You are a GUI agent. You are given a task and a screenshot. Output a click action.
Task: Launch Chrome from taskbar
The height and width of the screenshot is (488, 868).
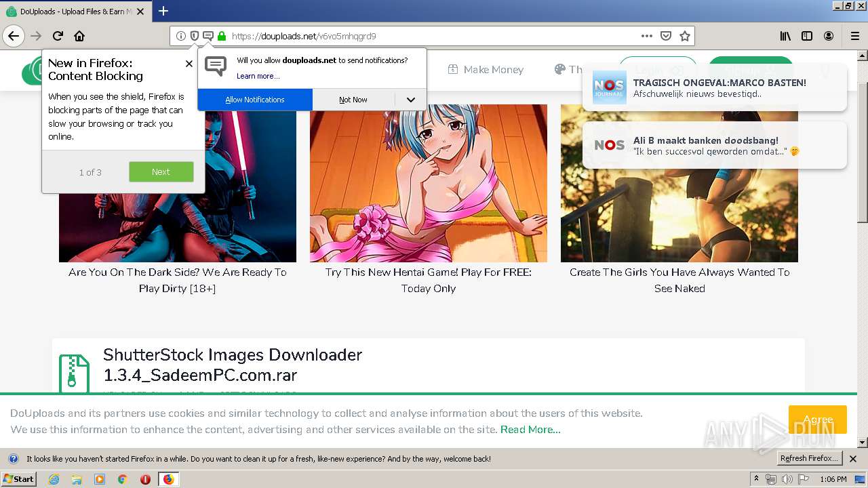coord(122,479)
